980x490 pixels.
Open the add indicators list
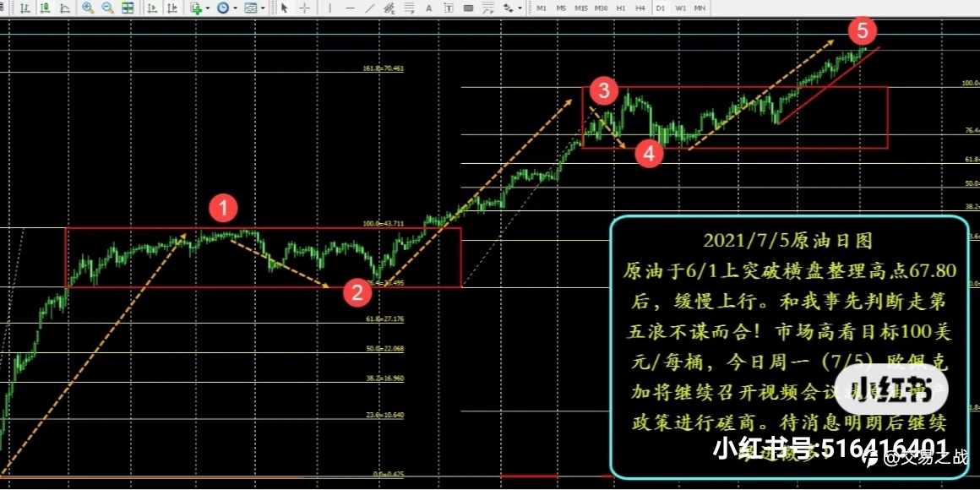[x=196, y=8]
